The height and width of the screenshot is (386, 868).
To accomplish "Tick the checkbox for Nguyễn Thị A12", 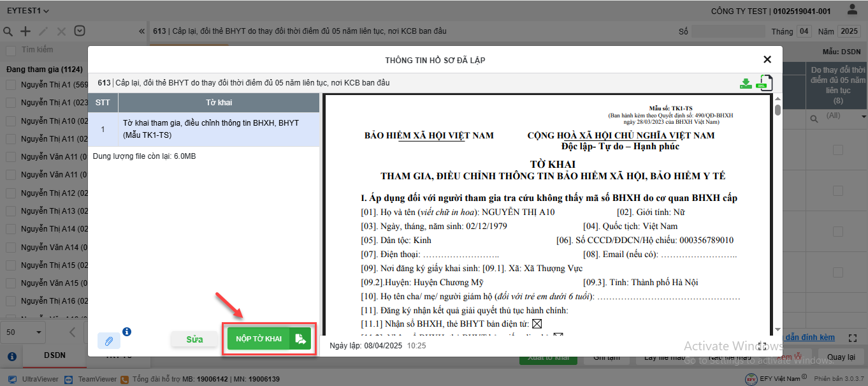I will [11, 193].
